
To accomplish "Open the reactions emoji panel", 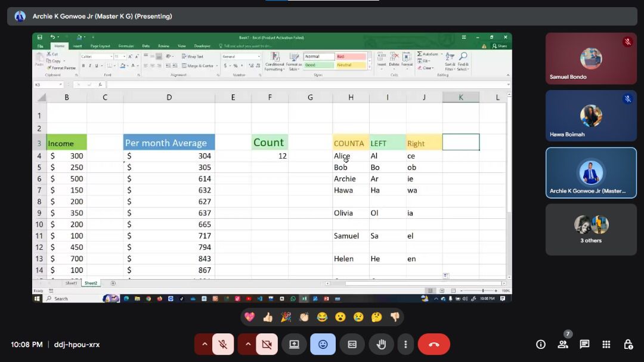I will click(323, 344).
